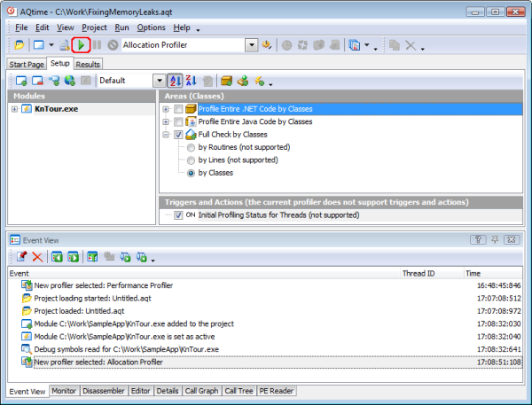Click the previous event green arrow icon
This screenshot has height=405, width=532.
pos(57,257)
